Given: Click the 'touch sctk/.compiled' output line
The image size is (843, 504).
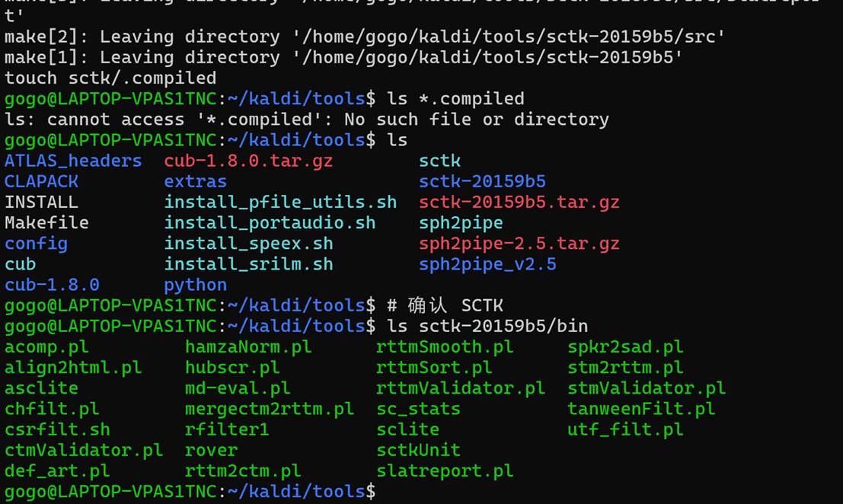Looking at the screenshot, I should (x=110, y=78).
